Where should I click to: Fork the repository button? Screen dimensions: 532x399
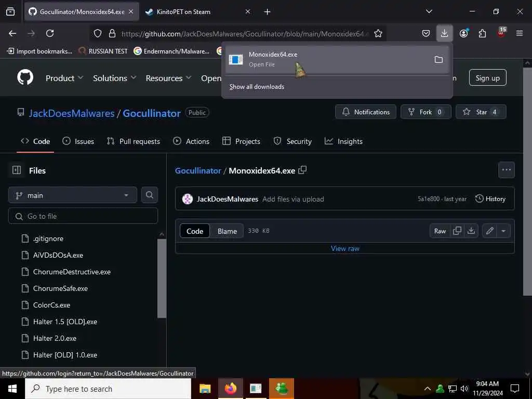[x=426, y=112]
